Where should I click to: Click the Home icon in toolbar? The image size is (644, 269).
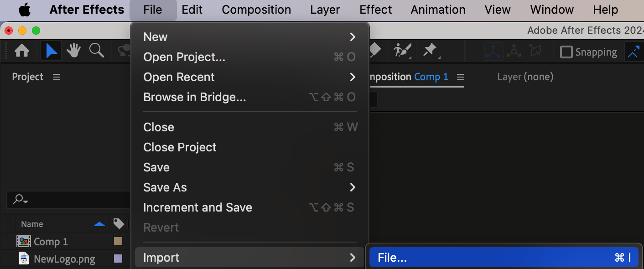[x=22, y=51]
